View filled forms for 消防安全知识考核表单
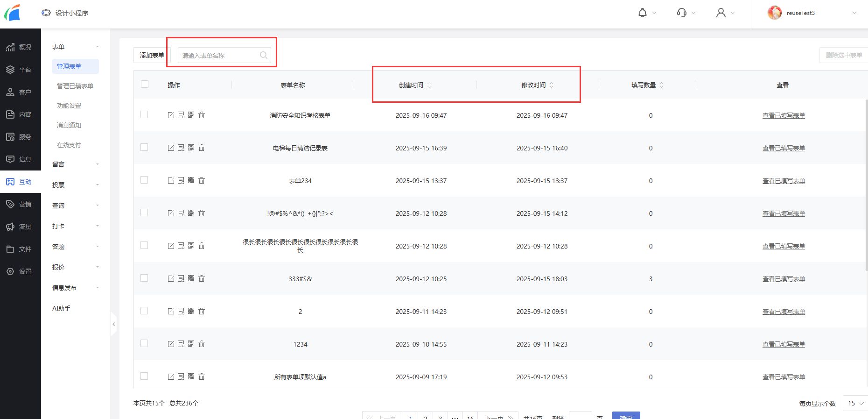 [784, 115]
